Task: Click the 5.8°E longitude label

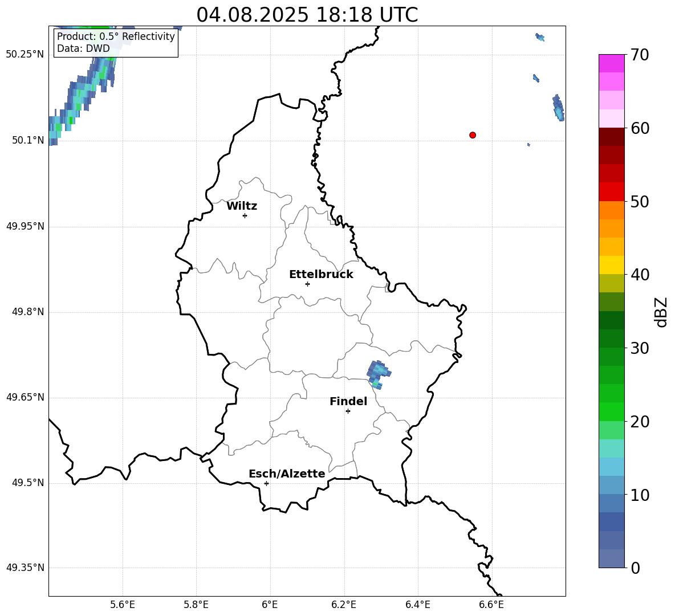Action: 196,605
